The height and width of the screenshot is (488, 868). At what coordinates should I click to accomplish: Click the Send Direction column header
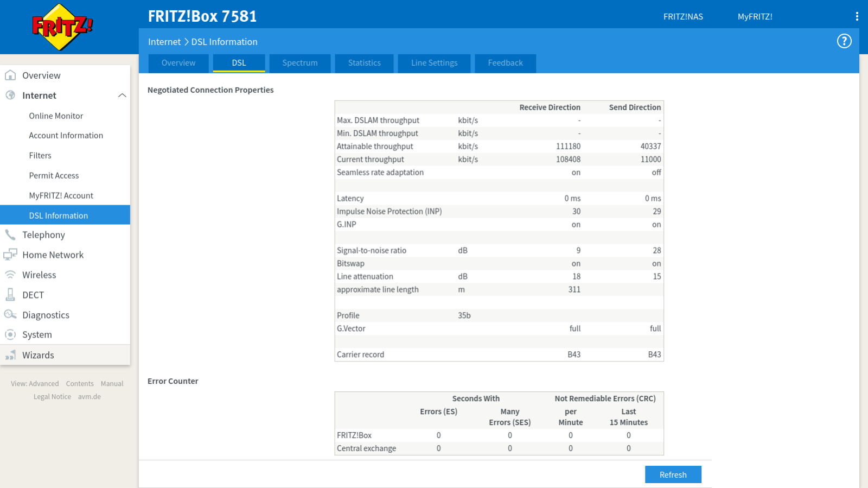(x=635, y=107)
